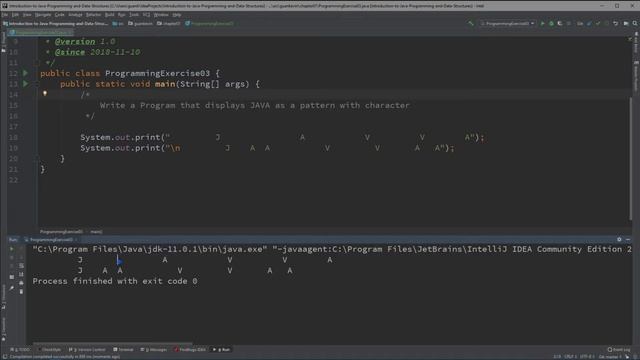This screenshot has height=360, width=640.
Task: Collapse the Javadoc comment fold marker
Action: point(36,63)
